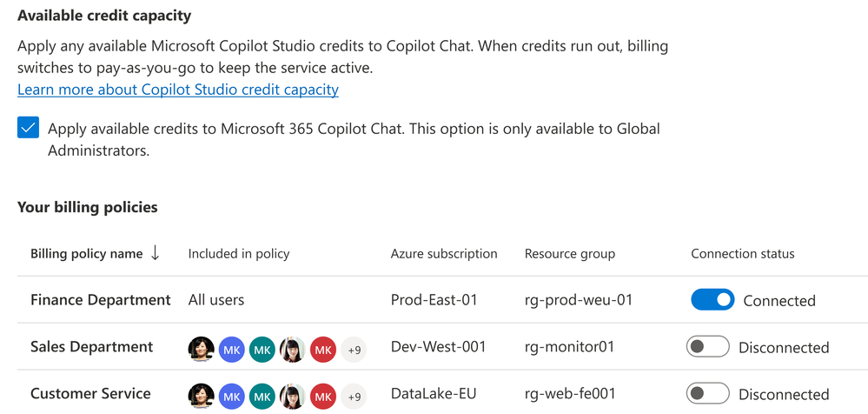The width and height of the screenshot is (868, 414).
Task: Click the rg-monitor01 resource group cell
Action: tap(569, 347)
